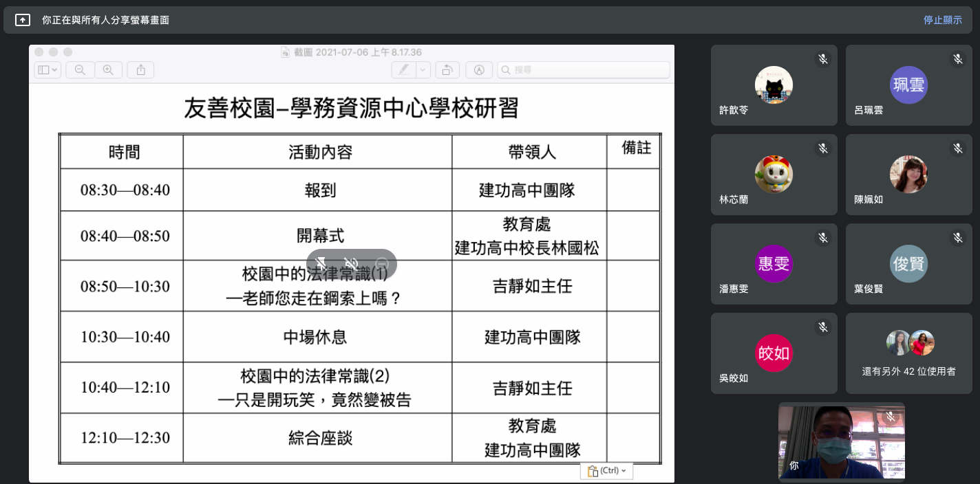
Task: Select the highlight pen tool
Action: (x=403, y=69)
